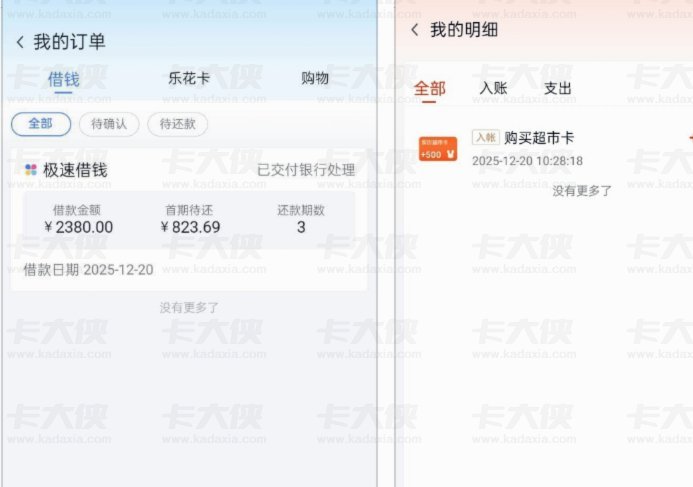Open the orange +500 supermarket card thumbnail
The image size is (693, 487).
tap(438, 149)
